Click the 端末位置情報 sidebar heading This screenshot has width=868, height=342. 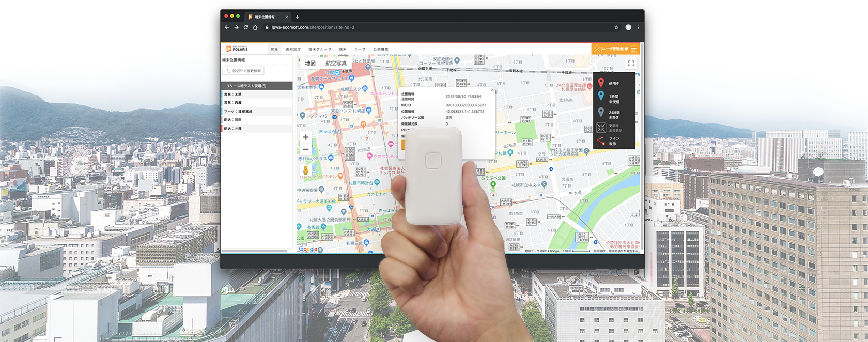pyautogui.click(x=234, y=60)
